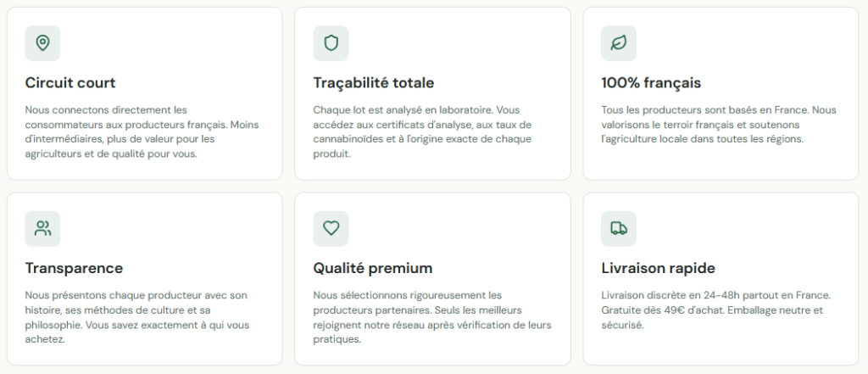Click the Circuit court description paragraph
Screen dimensions: 868x374
coord(142,131)
